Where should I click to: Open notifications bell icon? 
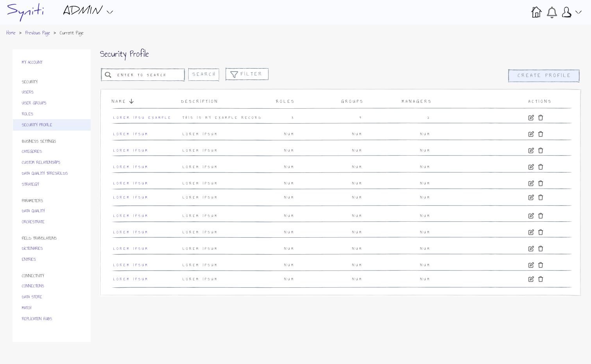coord(552,13)
